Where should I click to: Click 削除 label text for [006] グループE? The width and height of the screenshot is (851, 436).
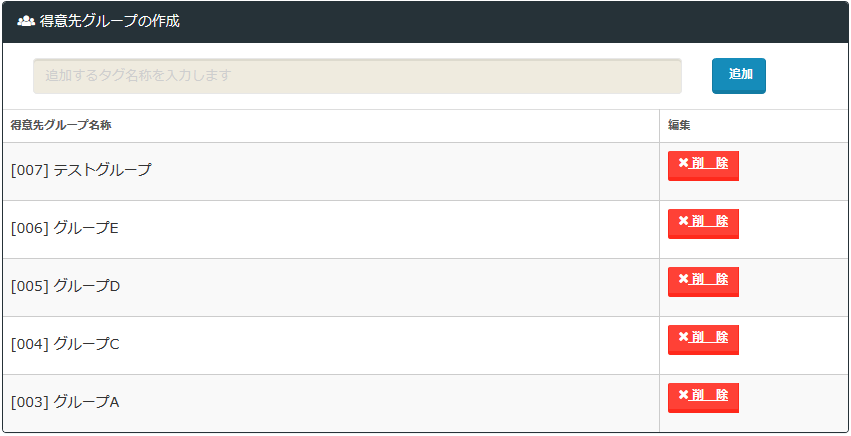click(x=709, y=221)
